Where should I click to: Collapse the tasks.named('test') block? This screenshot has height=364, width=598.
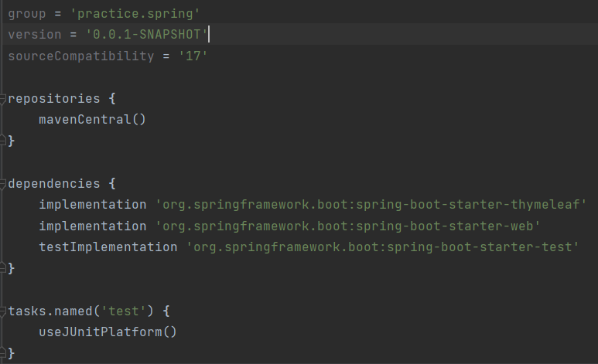tap(2, 311)
